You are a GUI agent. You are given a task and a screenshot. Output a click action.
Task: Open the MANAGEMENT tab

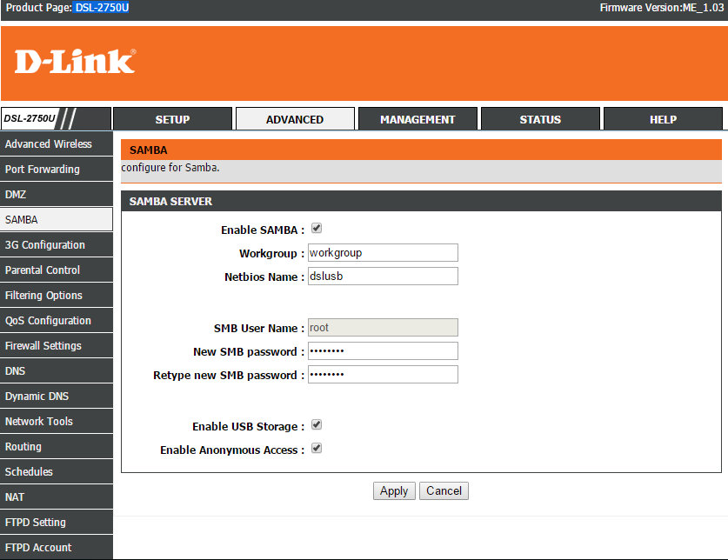(x=417, y=119)
